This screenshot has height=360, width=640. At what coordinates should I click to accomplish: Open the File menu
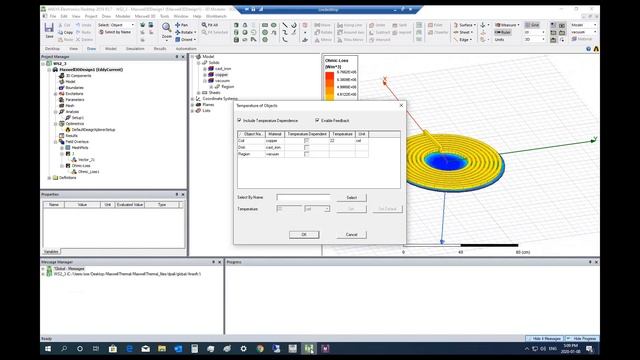click(53, 16)
